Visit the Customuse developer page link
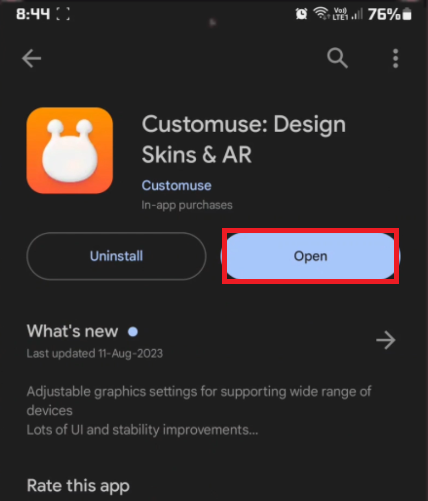 [176, 185]
